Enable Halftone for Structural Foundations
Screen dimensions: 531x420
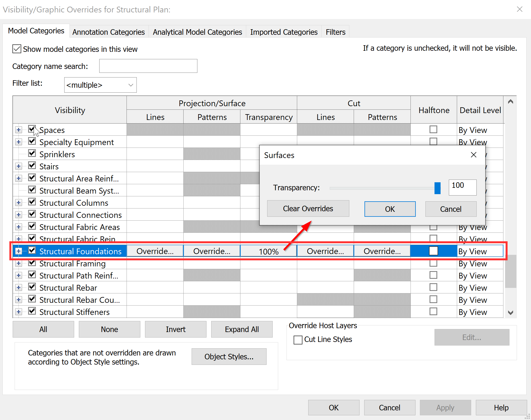tap(433, 251)
